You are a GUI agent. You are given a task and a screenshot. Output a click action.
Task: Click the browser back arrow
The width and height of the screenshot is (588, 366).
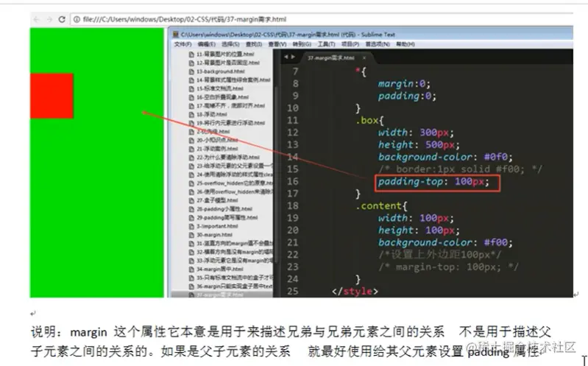37,19
